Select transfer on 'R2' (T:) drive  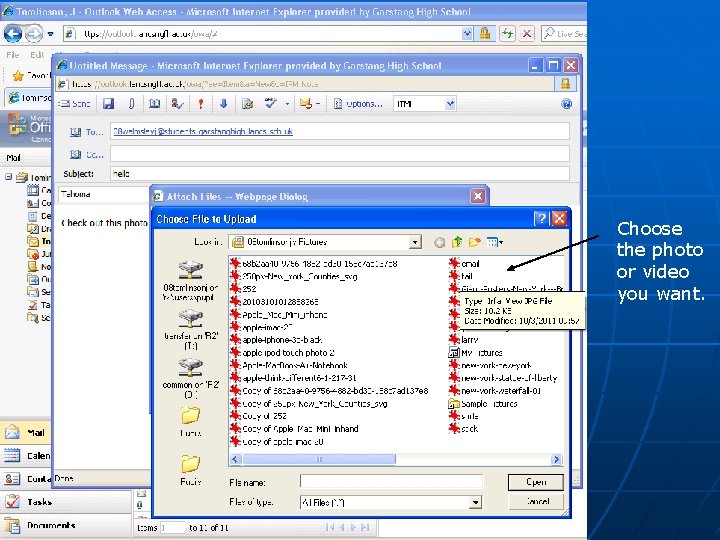click(191, 329)
